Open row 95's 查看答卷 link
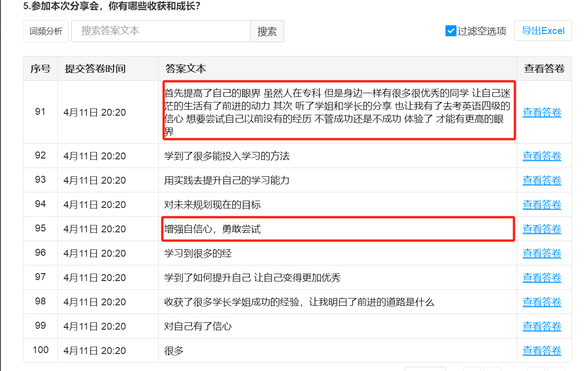 [542, 229]
